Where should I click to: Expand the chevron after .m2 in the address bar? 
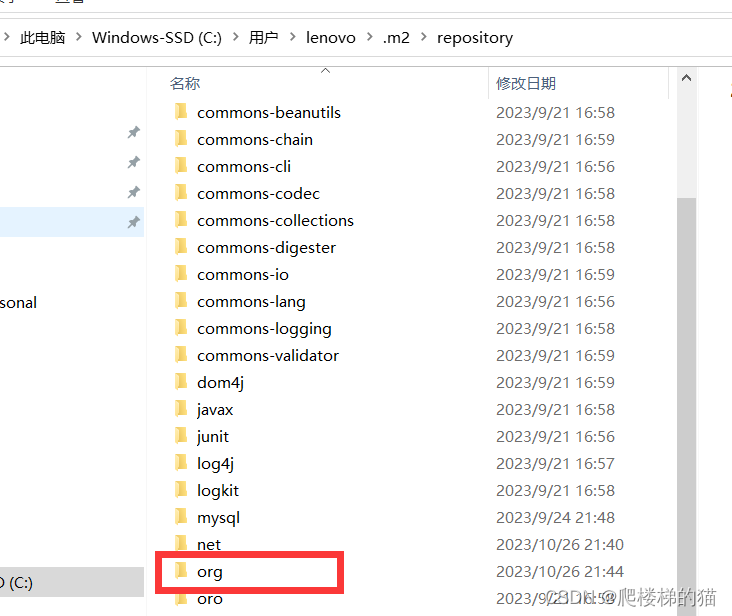(424, 36)
